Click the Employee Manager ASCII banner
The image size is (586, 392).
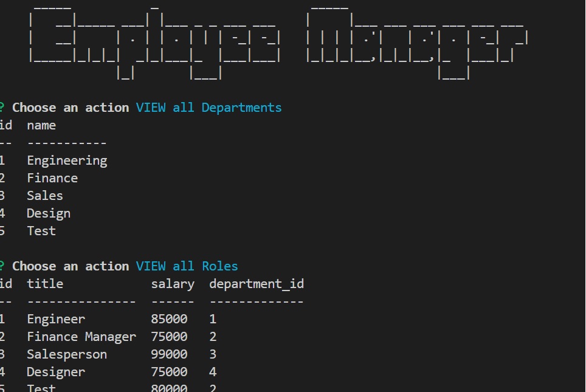point(278,42)
